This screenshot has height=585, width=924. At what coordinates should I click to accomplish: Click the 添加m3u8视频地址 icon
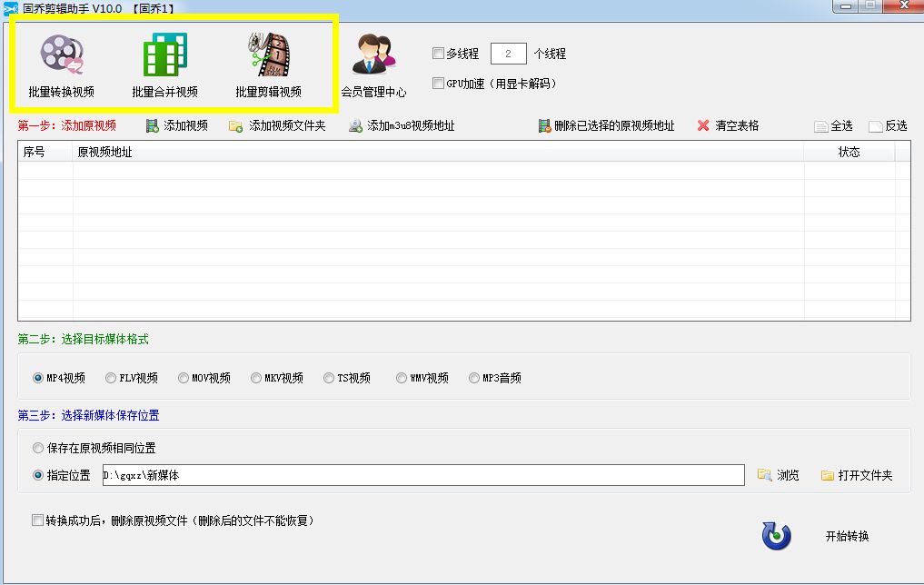point(355,126)
